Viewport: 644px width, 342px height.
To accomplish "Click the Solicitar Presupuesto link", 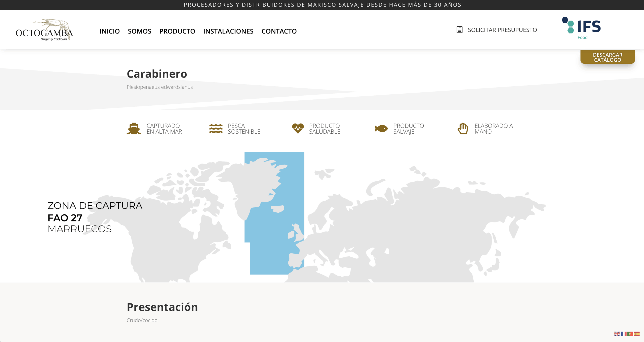I will tap(502, 30).
